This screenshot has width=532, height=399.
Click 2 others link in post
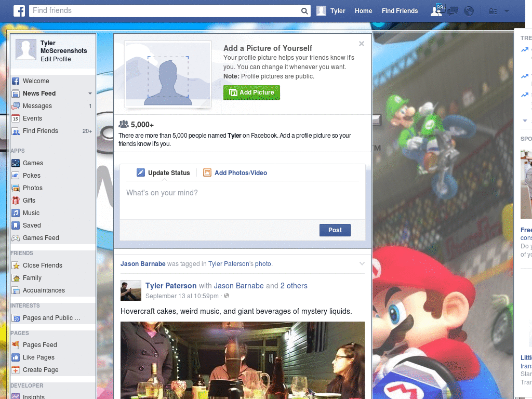[x=294, y=286]
